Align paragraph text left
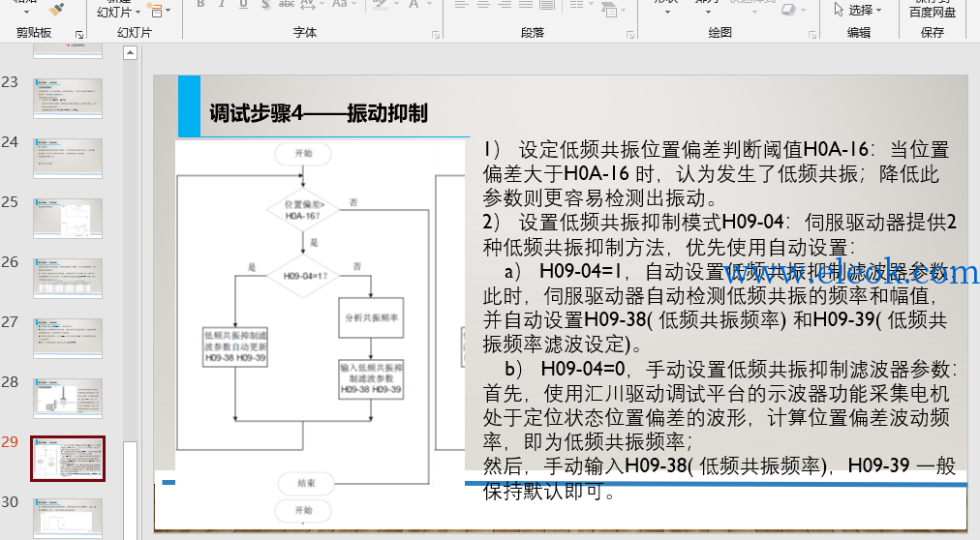The width and height of the screenshot is (980, 540). [x=461, y=5]
